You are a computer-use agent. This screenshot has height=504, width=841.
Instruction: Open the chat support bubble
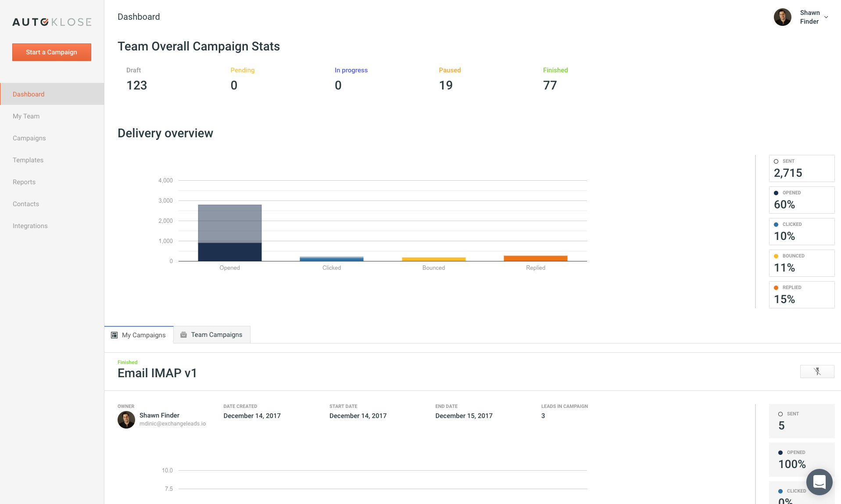[819, 482]
